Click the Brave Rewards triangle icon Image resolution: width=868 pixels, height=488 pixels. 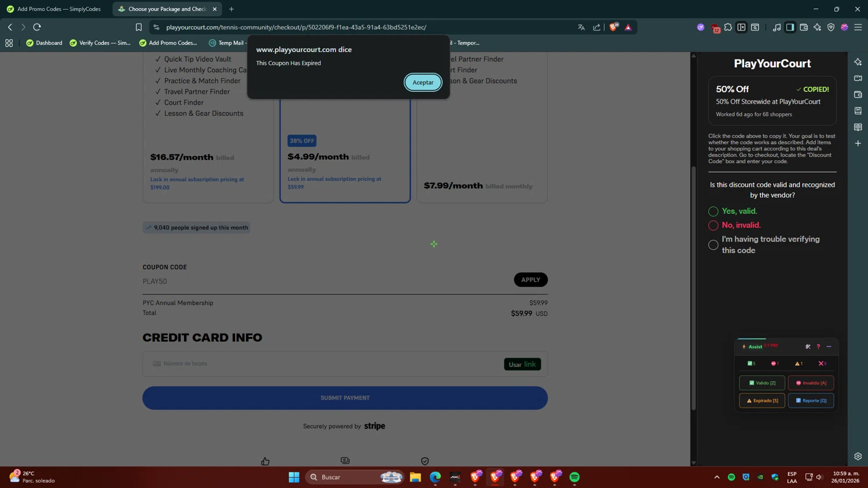pos(628,27)
